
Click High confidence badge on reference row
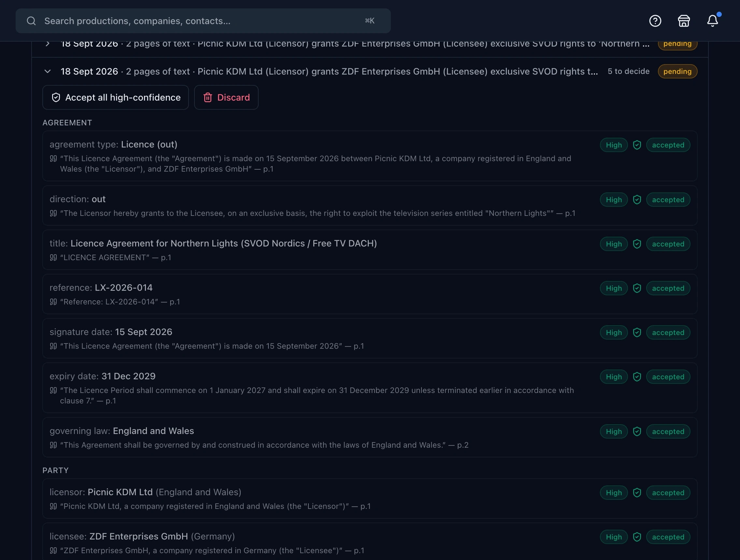614,288
